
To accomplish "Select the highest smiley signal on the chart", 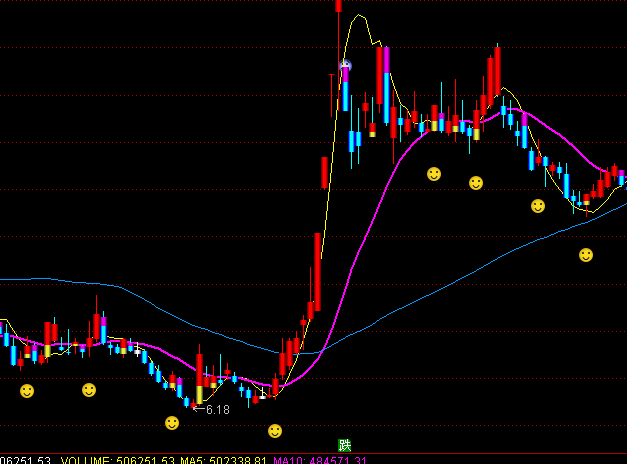I will click(434, 174).
